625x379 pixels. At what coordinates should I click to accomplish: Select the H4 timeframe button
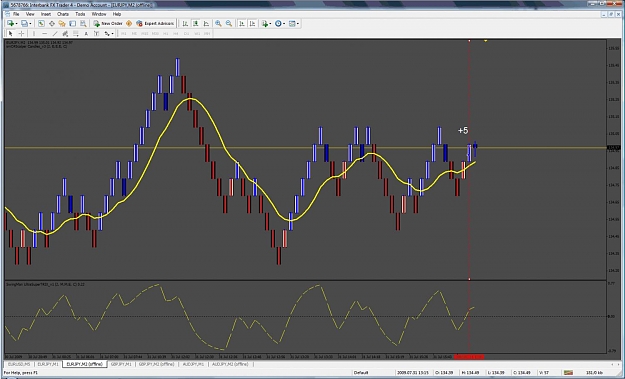coord(176,33)
